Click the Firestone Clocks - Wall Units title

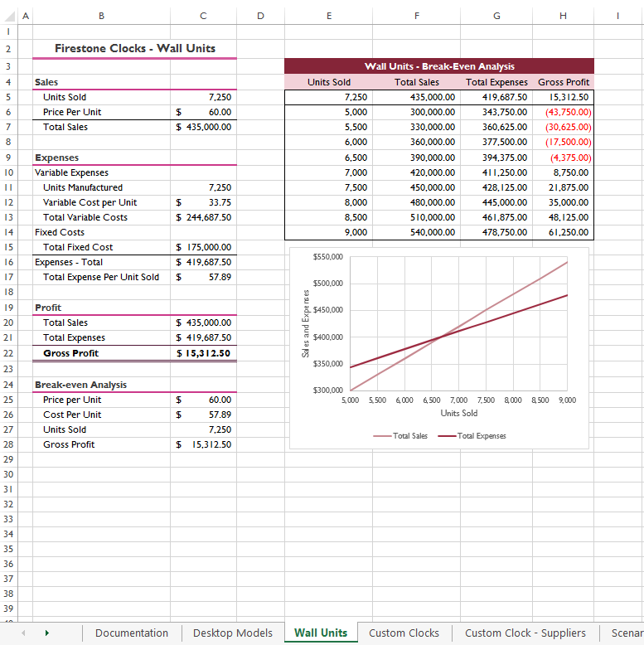tap(135, 49)
